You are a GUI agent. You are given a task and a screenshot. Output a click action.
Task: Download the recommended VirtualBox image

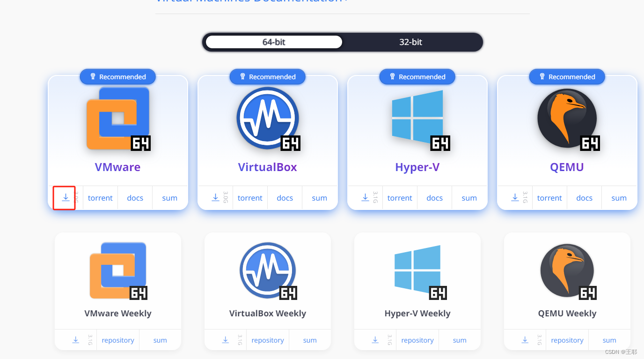click(x=216, y=197)
